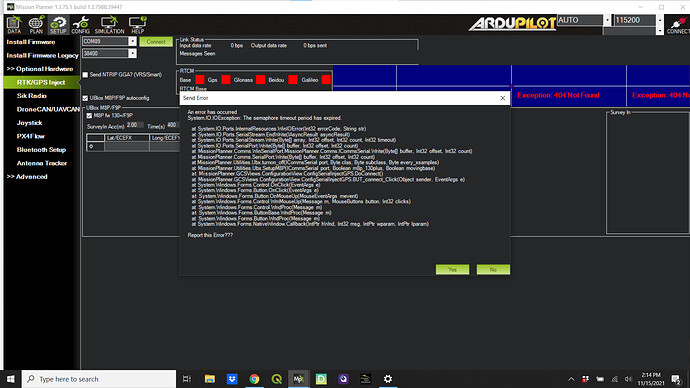Select Install Firmware Legacy in sidebar
This screenshot has height=388, width=690.
coord(42,55)
